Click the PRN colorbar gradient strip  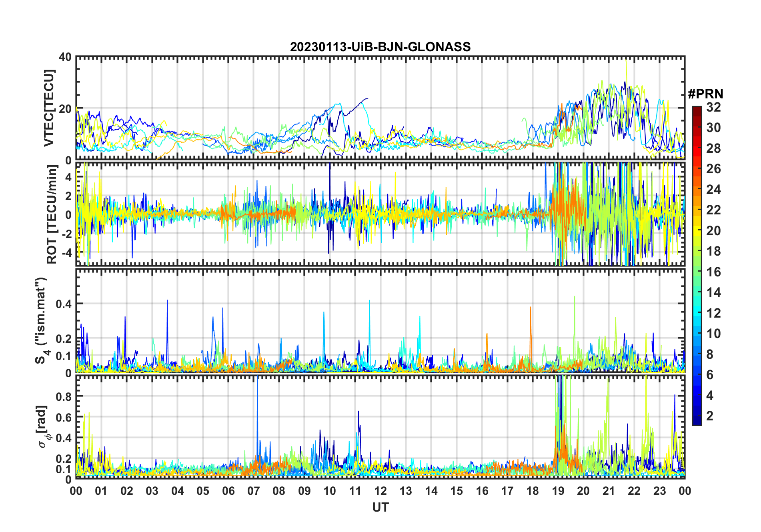pos(697,266)
